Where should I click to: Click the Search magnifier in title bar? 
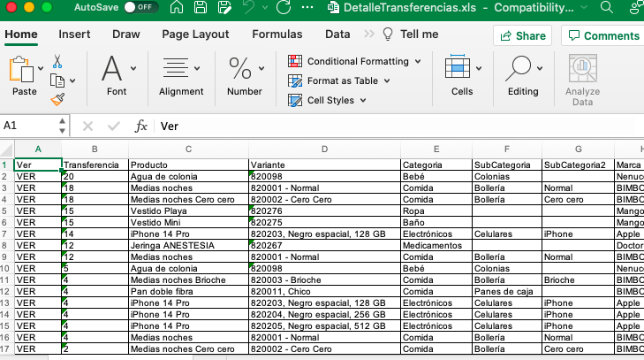606,7
